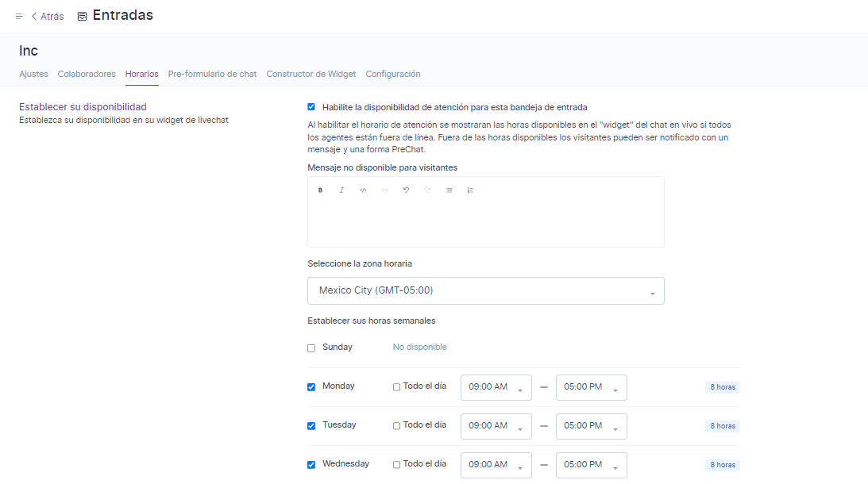The width and height of the screenshot is (868, 484).
Task: Click the code formatting icon
Action: point(363,190)
